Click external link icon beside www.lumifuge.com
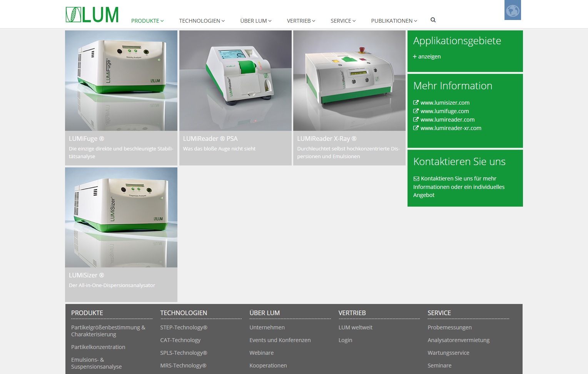This screenshot has width=588, height=374. click(x=416, y=111)
